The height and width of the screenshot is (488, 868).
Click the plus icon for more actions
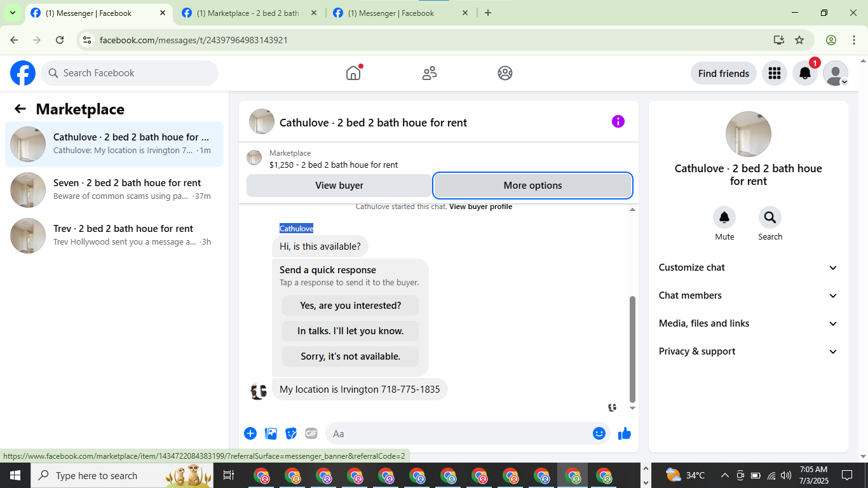pyautogui.click(x=250, y=433)
